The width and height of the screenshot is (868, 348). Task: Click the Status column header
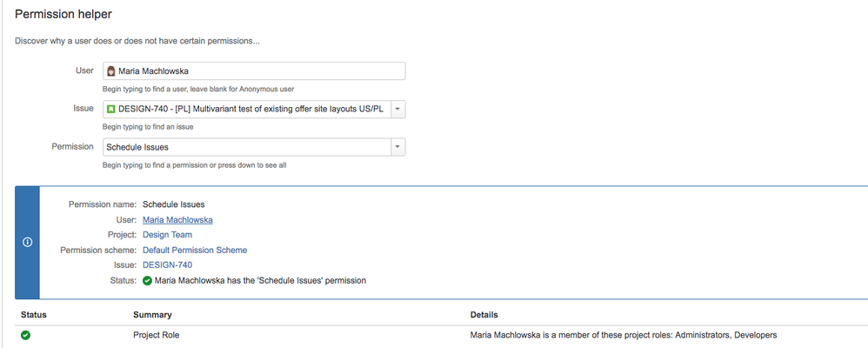point(34,315)
